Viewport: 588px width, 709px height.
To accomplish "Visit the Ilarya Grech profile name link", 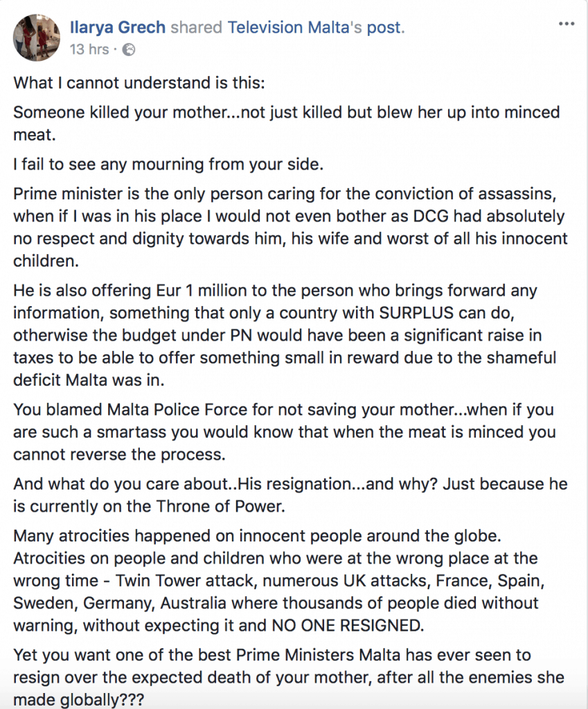I will tap(118, 28).
